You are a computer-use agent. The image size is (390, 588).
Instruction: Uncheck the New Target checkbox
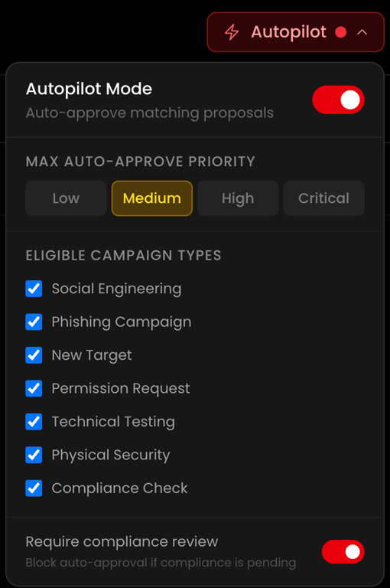point(34,355)
